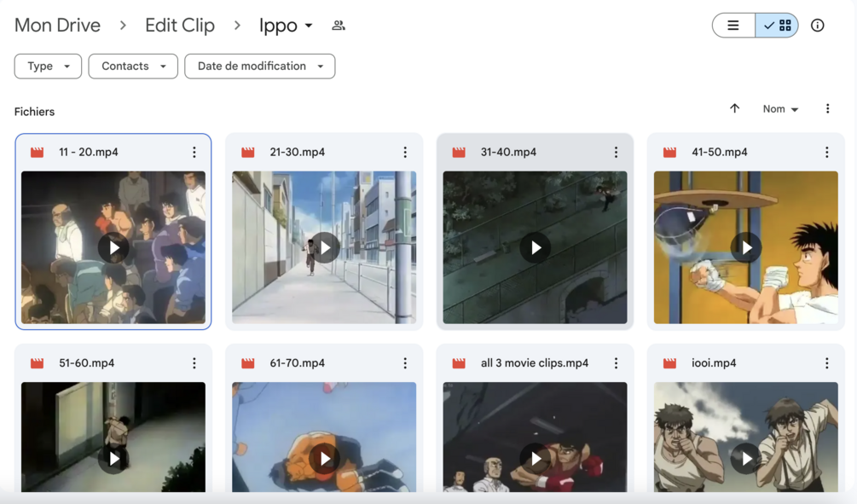Select the file name 61-70.mp4
Viewport: 857px width, 504px height.
click(x=298, y=363)
